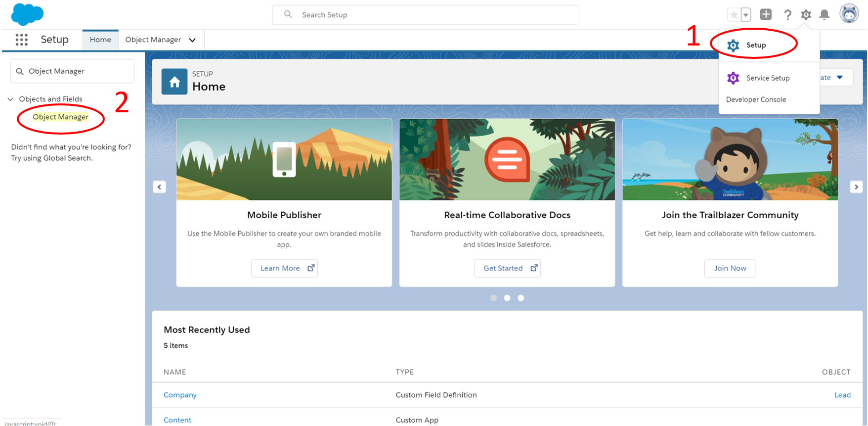Open the App Launcher dots grid
This screenshot has width=868, height=426.
point(21,40)
